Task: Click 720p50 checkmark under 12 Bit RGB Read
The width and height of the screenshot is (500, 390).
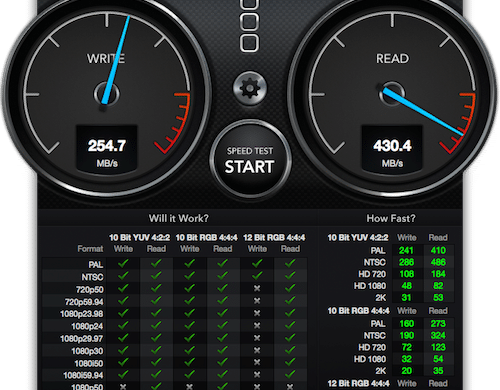Action: (x=290, y=288)
